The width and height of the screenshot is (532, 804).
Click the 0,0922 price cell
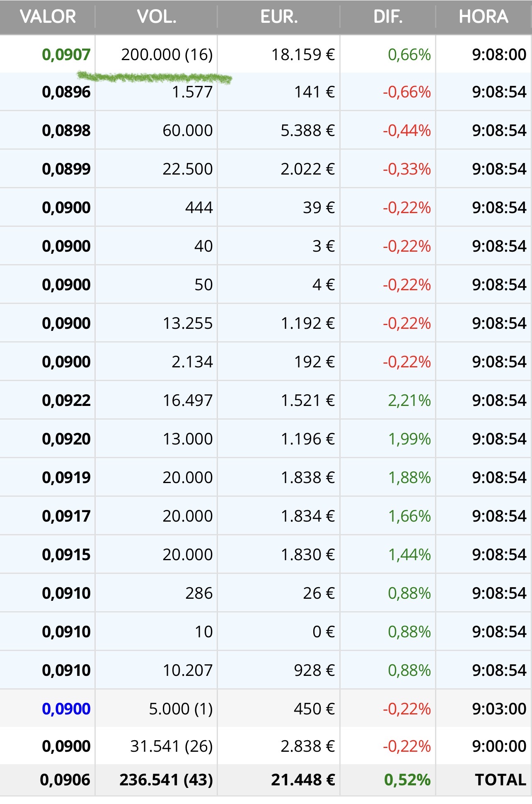(66, 400)
